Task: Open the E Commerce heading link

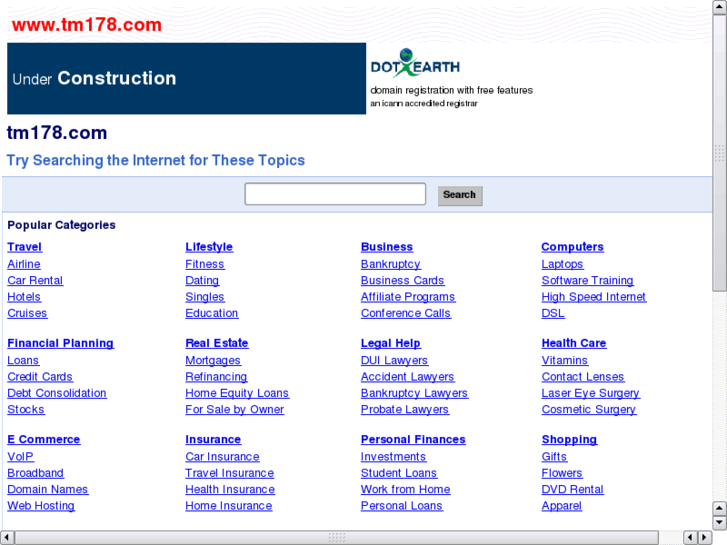Action: point(44,439)
